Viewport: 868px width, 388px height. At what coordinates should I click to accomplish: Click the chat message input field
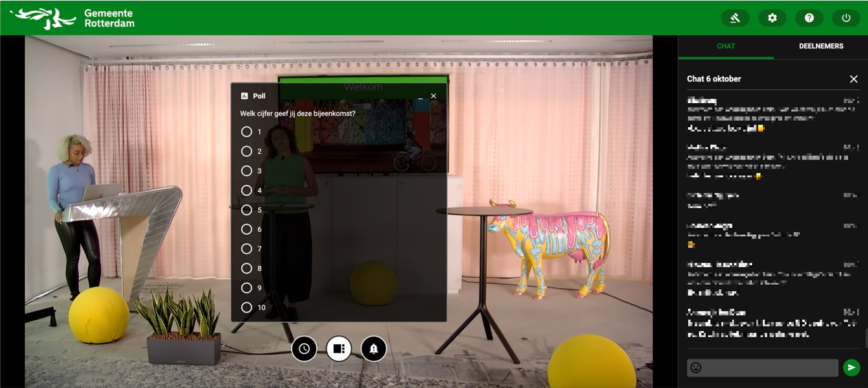(x=763, y=368)
